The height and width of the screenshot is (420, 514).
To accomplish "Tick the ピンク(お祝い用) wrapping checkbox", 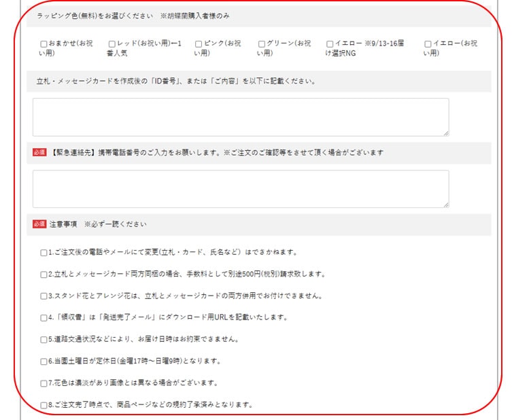I will tap(199, 44).
